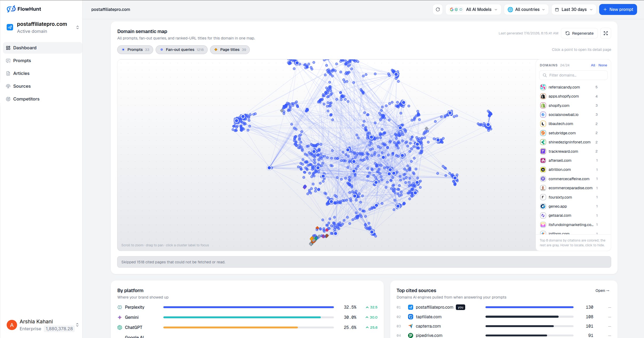Click the capterra.com source favicon
Viewport: 644px width, 338px height.
point(411,326)
